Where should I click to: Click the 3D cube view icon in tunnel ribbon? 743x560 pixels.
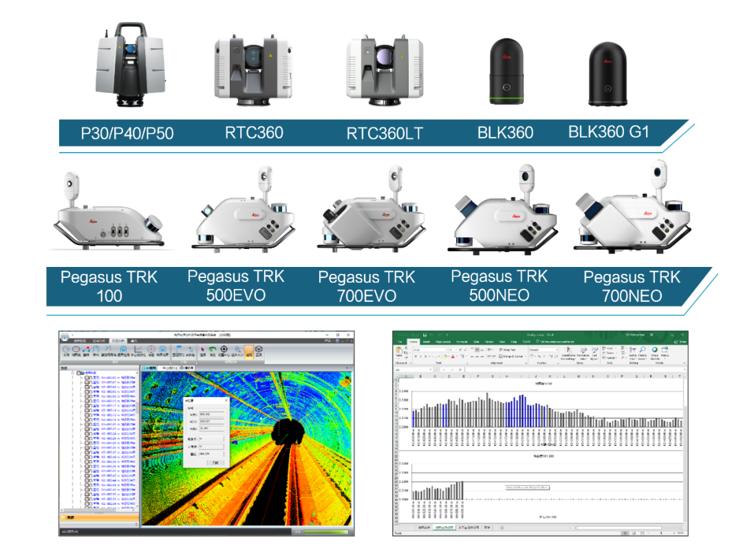pyautogui.click(x=259, y=349)
